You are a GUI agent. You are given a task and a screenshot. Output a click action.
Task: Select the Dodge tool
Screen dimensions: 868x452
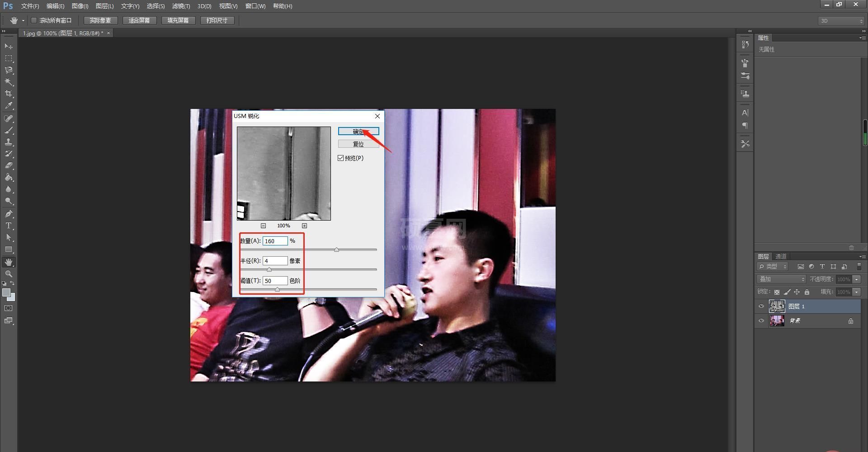(x=9, y=201)
